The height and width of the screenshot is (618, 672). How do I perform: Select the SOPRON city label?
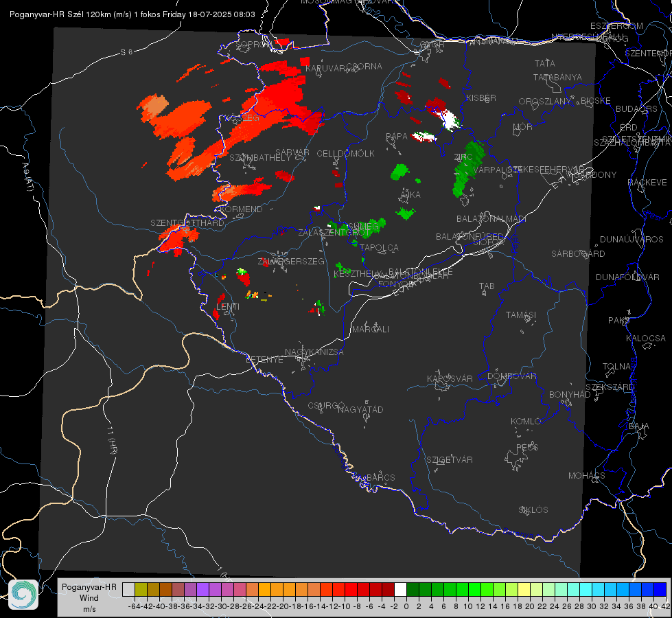254,44
